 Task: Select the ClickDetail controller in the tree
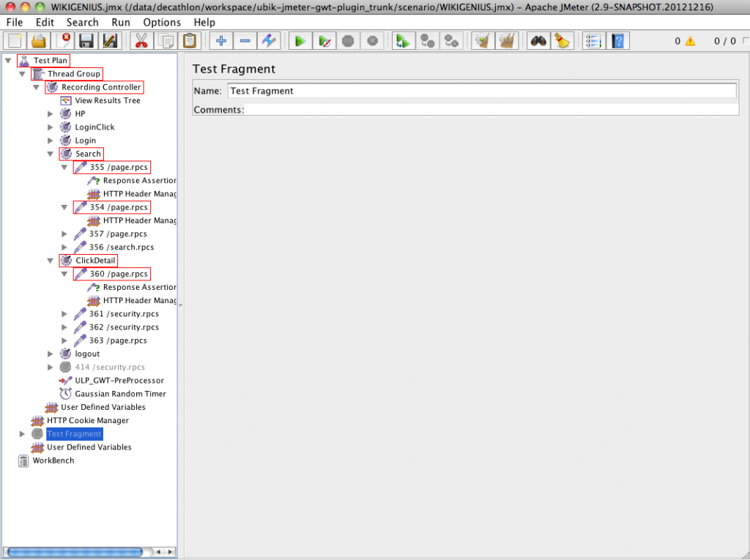pos(94,260)
